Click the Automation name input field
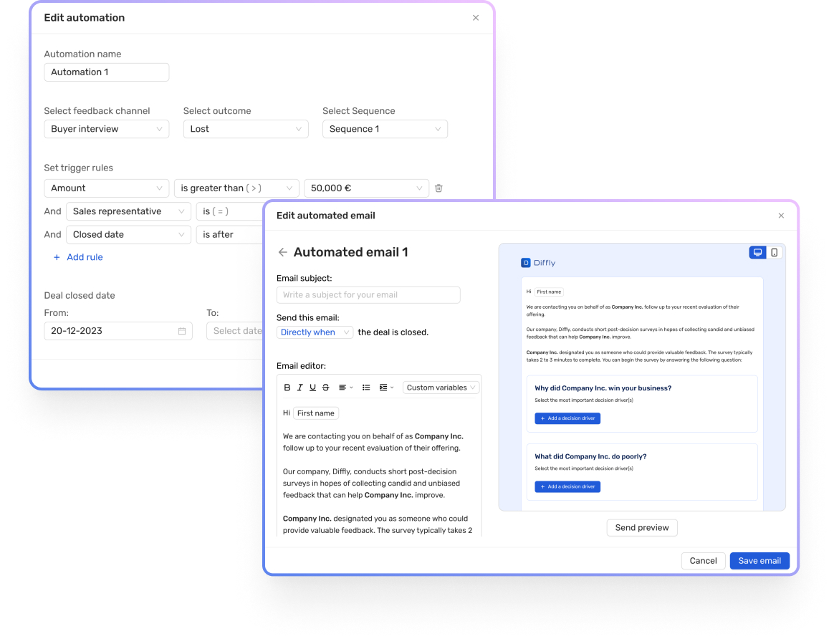This screenshot has width=834, height=644. click(x=106, y=72)
